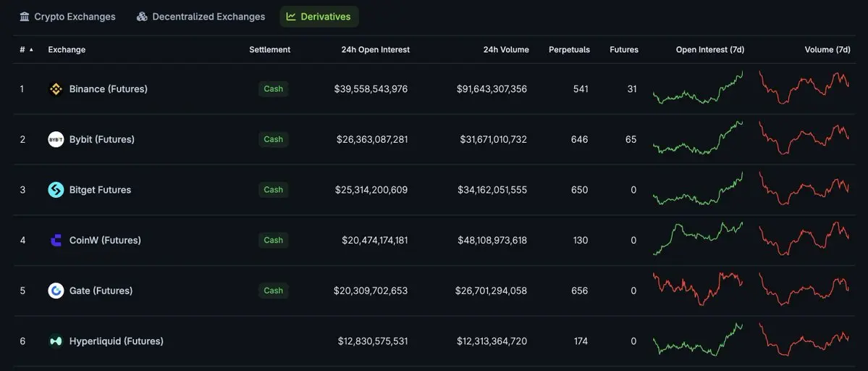
Task: Click open interest value $25,314,200,609
Action: coord(371,190)
